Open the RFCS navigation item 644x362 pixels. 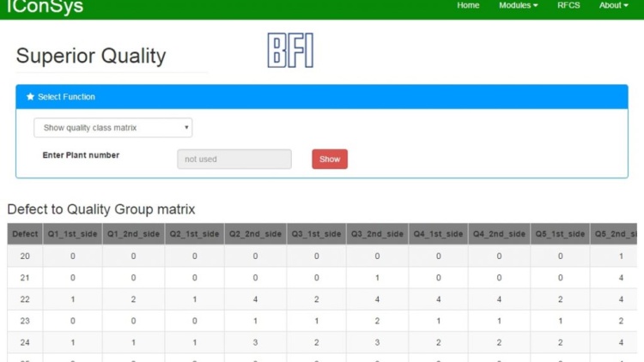click(x=568, y=6)
